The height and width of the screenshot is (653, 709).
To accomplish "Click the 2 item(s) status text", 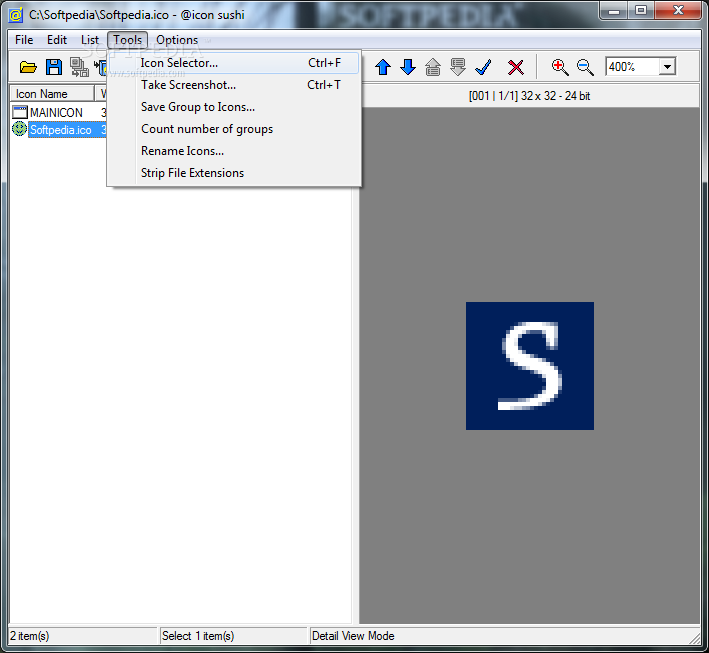I will click(x=29, y=636).
